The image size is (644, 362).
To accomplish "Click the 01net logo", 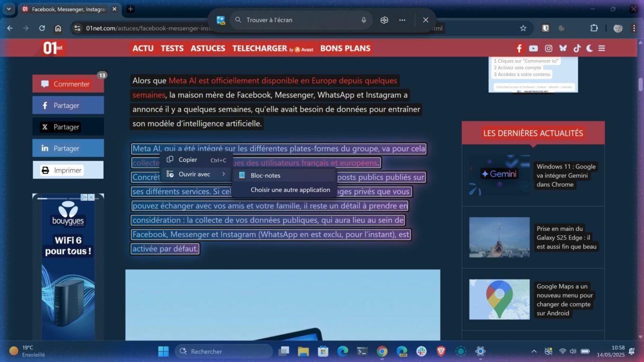I will click(x=54, y=48).
